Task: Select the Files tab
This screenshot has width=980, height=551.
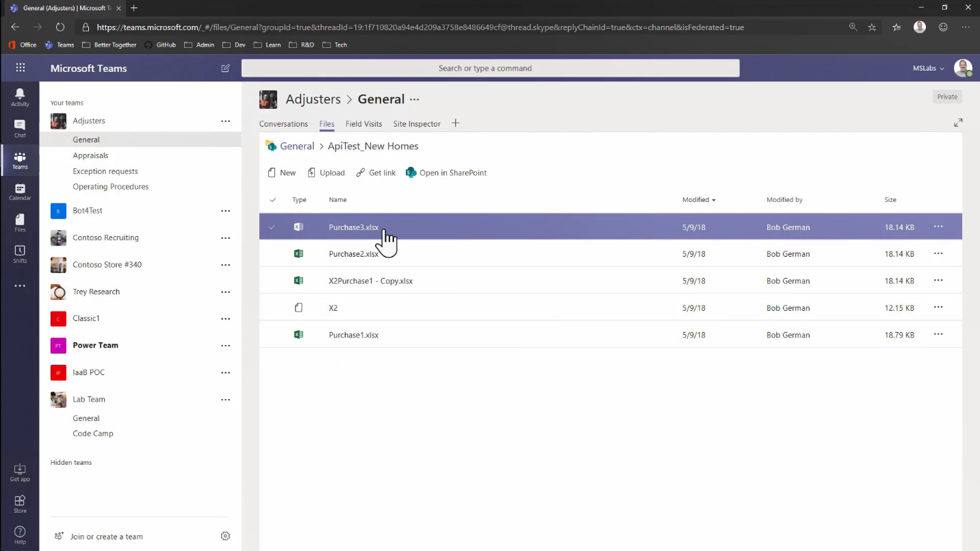Action: 326,124
